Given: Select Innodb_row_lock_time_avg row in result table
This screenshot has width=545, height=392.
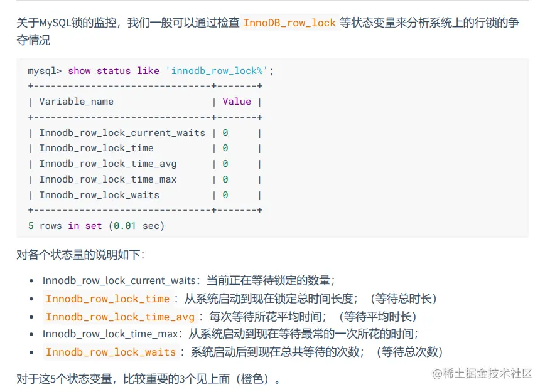Looking at the screenshot, I should 107,164.
